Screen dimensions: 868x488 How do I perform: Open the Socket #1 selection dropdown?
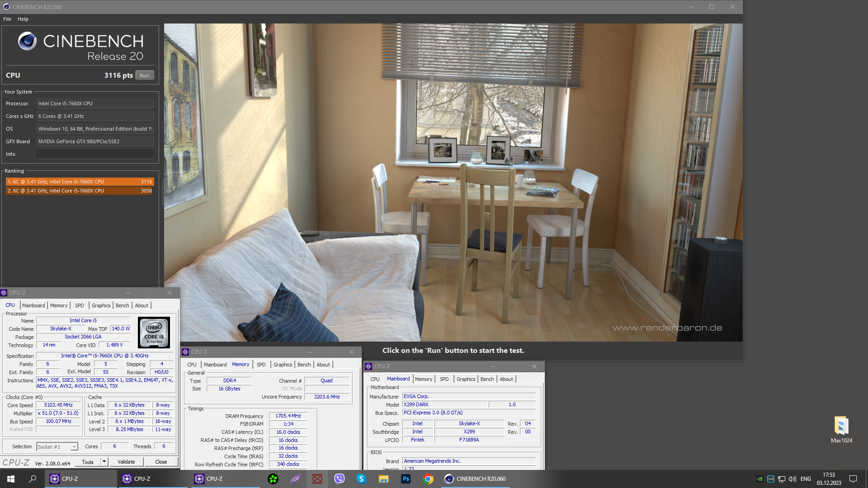(57, 446)
